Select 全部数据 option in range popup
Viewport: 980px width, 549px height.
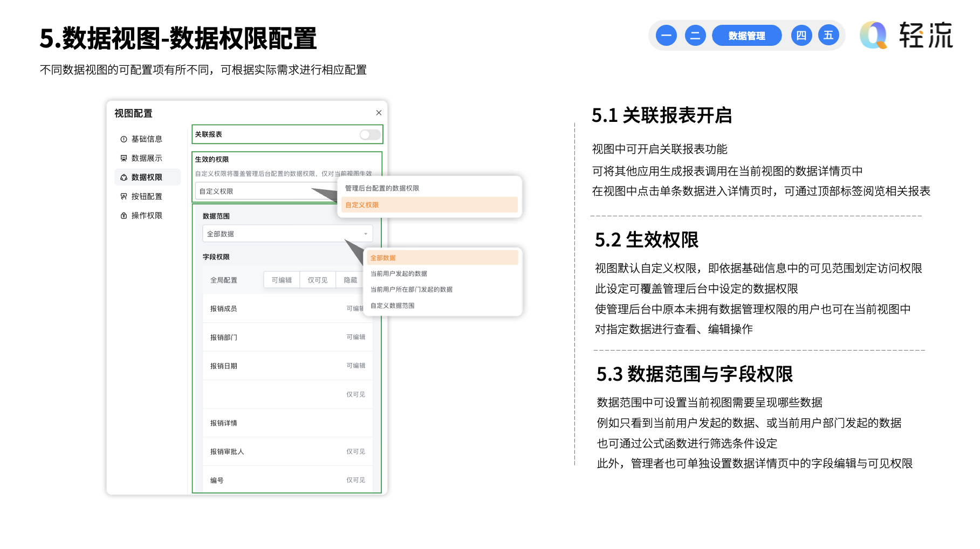(442, 258)
